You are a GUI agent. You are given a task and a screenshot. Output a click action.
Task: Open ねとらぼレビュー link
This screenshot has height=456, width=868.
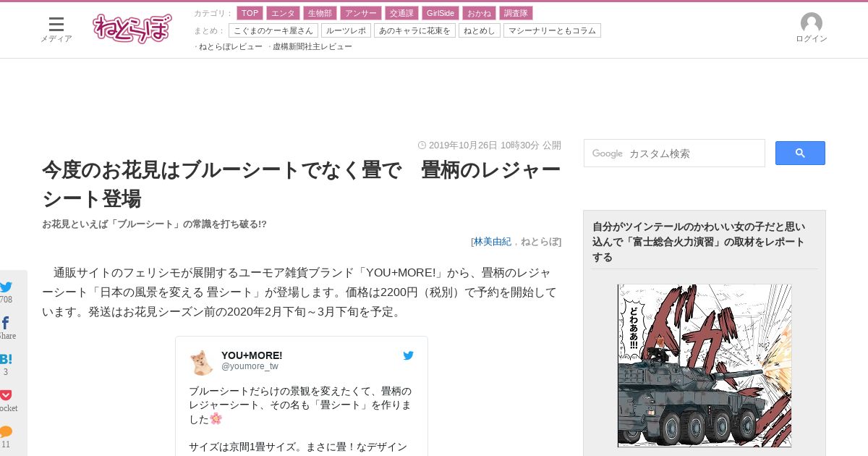(231, 46)
